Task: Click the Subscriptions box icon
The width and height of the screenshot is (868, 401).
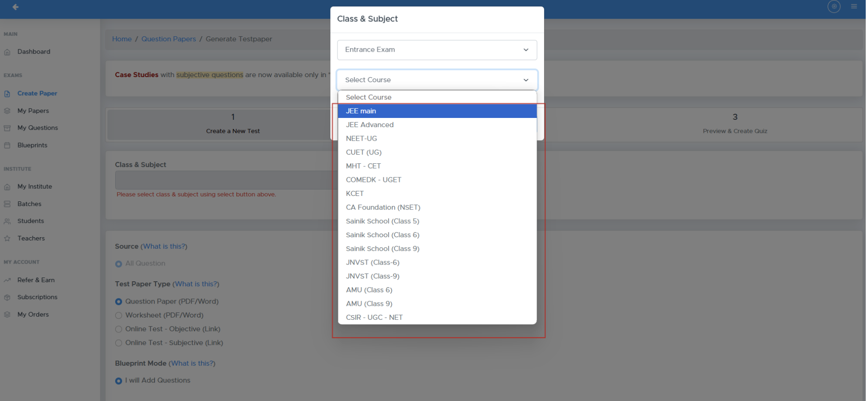Action: pyautogui.click(x=7, y=298)
